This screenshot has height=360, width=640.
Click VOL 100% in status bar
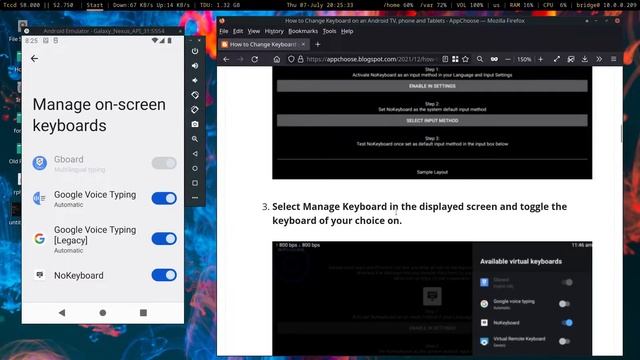tap(469, 5)
